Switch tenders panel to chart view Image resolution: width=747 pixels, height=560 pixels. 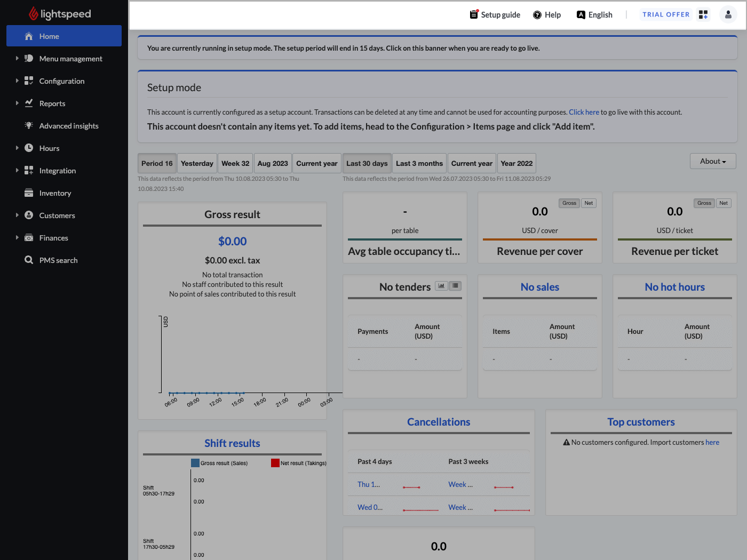(441, 286)
